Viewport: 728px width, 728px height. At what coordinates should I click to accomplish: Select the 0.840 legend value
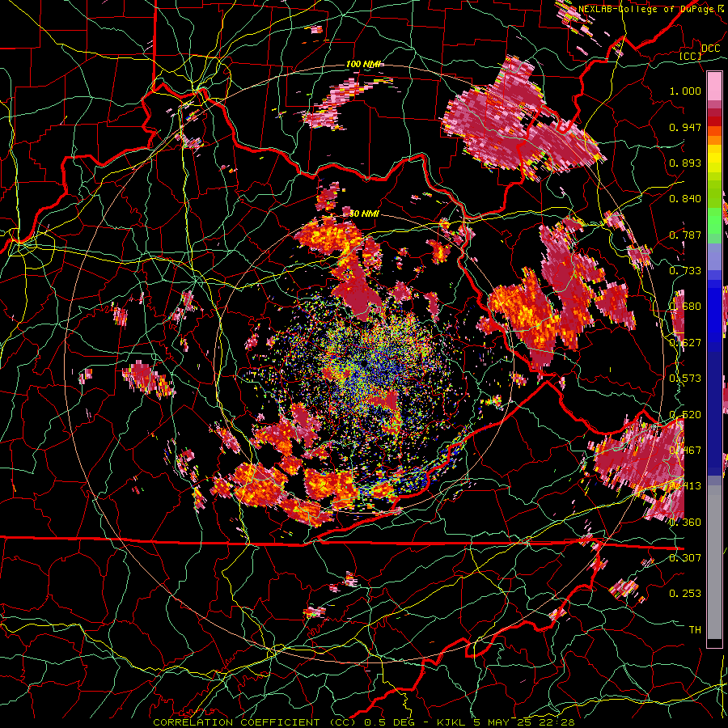point(685,199)
